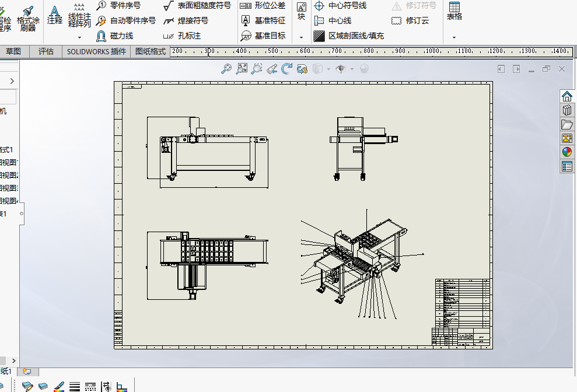577x392 pixels.
Task: Click the left panel scroll-right arrow
Action: 13,360
